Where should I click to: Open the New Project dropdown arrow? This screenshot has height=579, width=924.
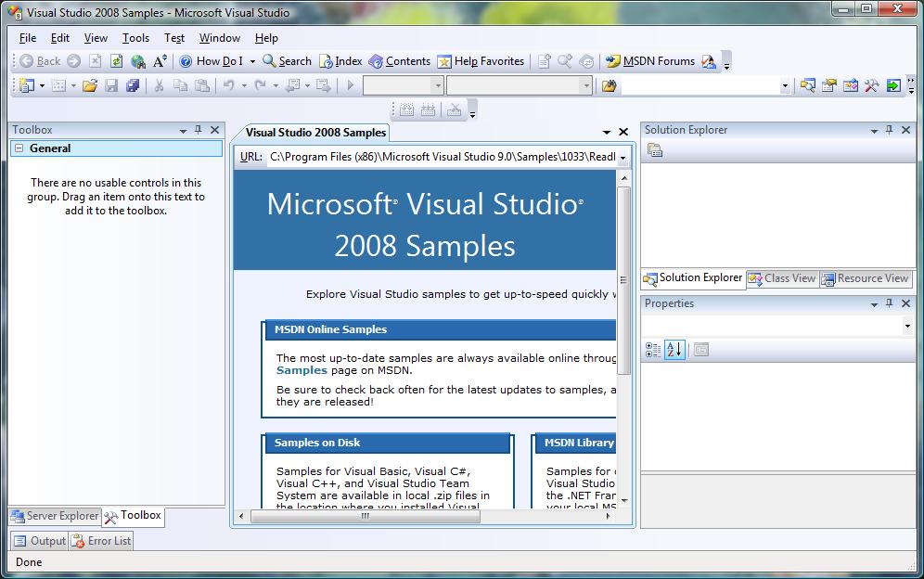(x=41, y=86)
